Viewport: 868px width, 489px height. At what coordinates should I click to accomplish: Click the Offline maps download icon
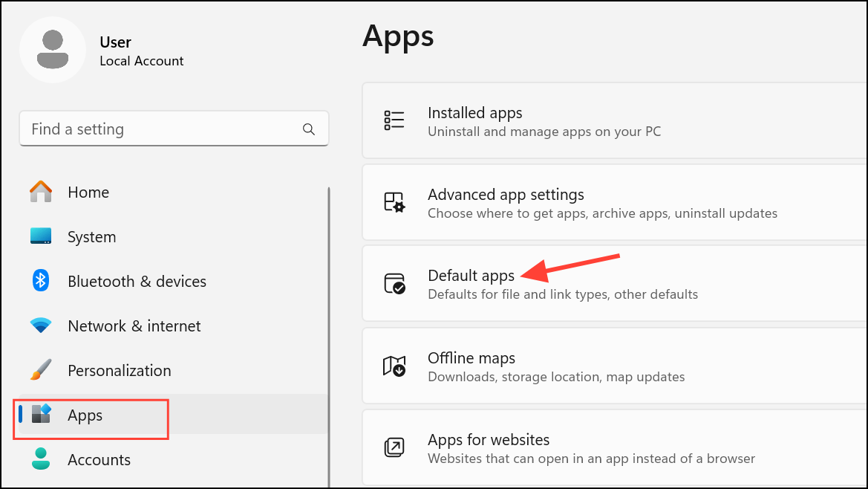[394, 366]
